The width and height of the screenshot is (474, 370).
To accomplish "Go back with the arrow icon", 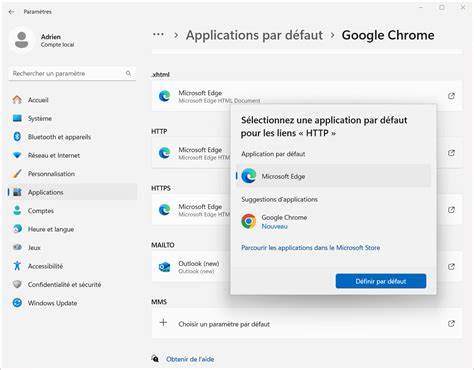I will tap(12, 12).
